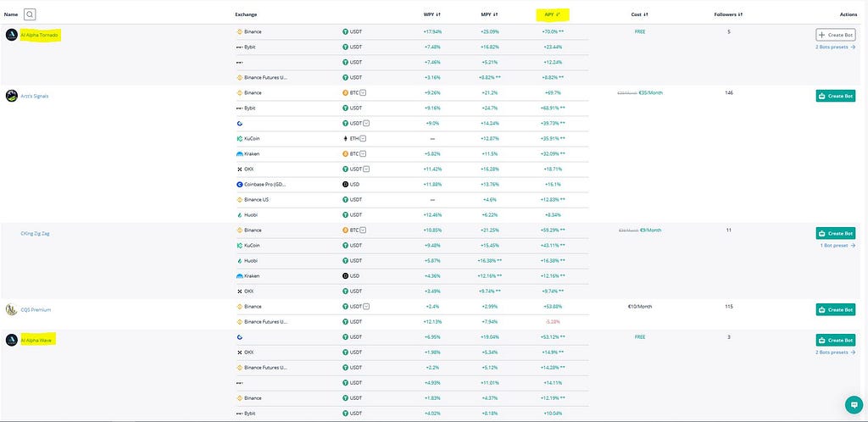868x422 pixels.
Task: Create Bot for CQS Premium
Action: click(x=835, y=310)
